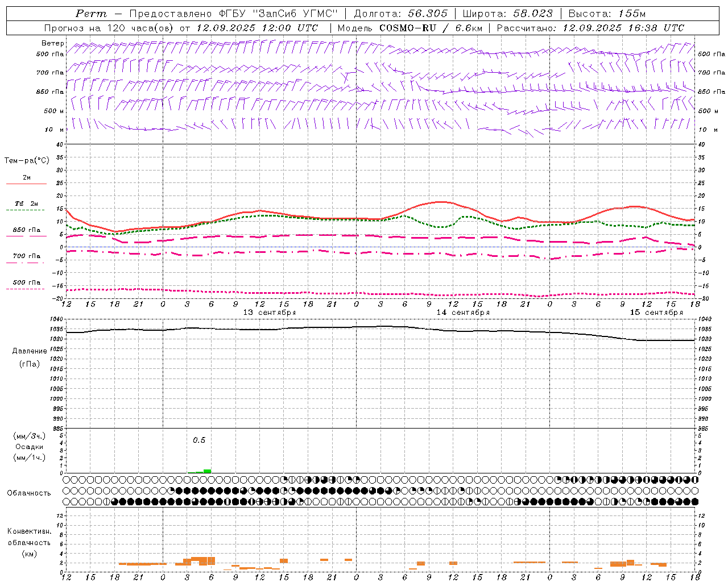
Task: Click the Рассчитано: 12.09.2025 16:38 UTC timestamp
Action: click(x=590, y=28)
